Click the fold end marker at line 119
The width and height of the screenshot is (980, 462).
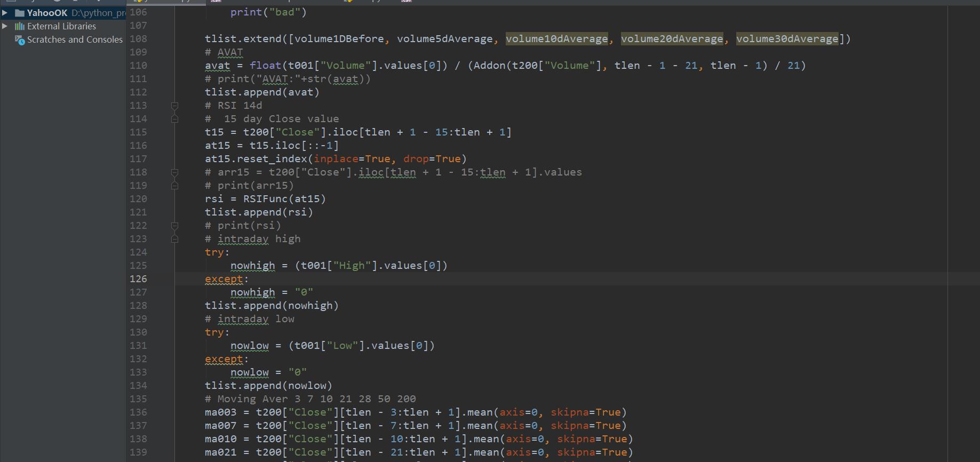[174, 186]
